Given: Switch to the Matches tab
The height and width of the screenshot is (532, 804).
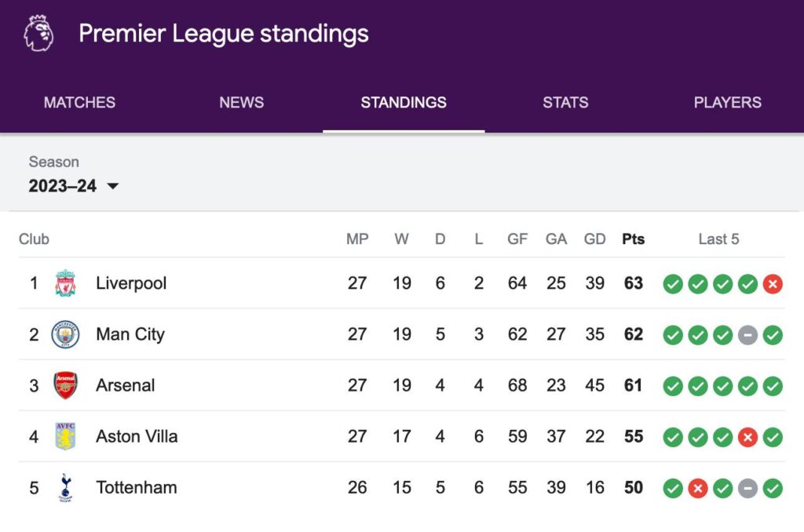Looking at the screenshot, I should click(x=79, y=102).
